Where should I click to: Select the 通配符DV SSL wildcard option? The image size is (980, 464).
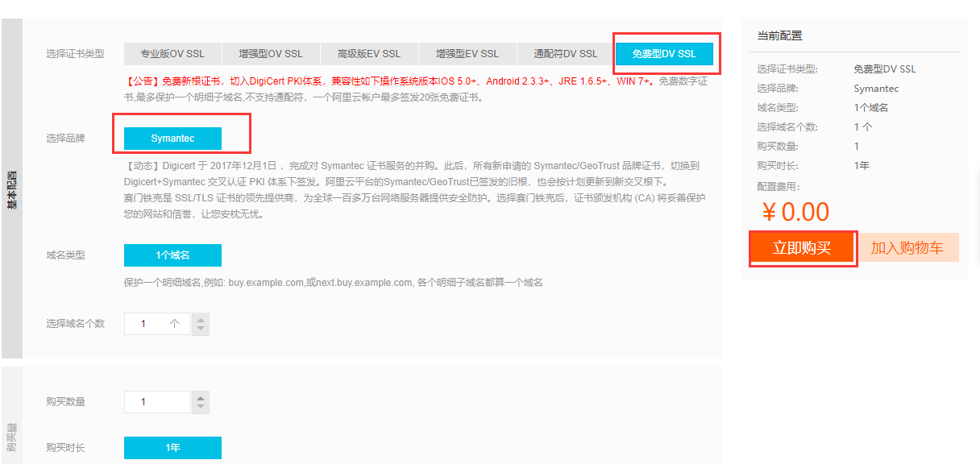(x=566, y=54)
